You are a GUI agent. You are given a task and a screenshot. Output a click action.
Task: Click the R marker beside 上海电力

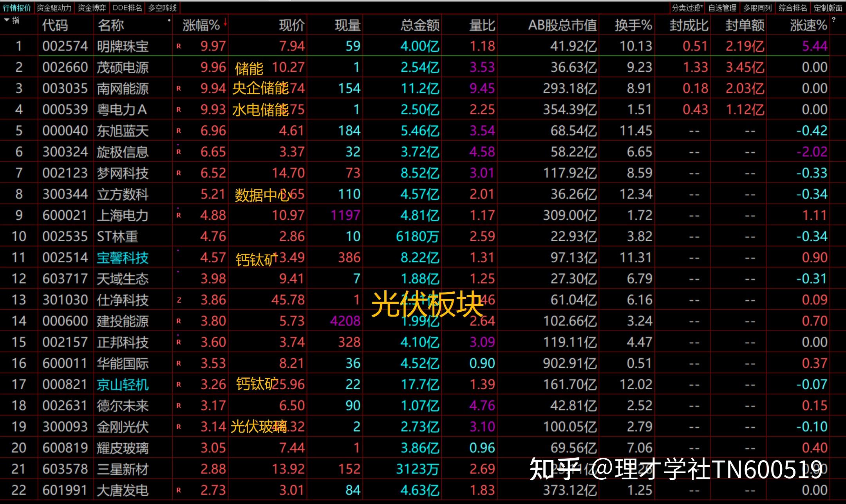tap(179, 215)
